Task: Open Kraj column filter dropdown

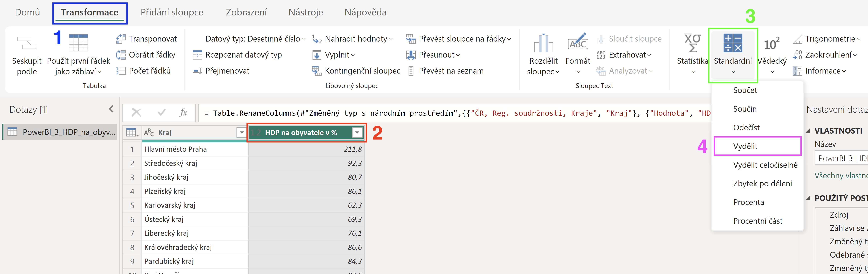Action: [x=241, y=133]
